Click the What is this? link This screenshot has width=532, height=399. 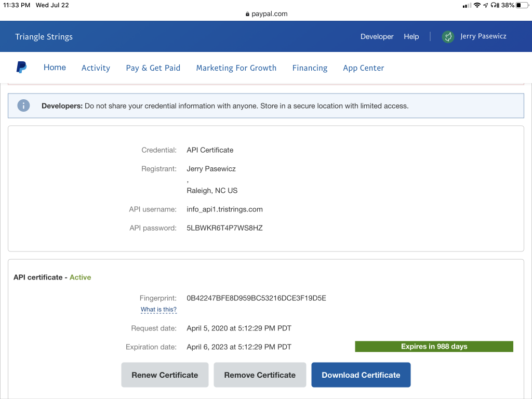click(158, 310)
